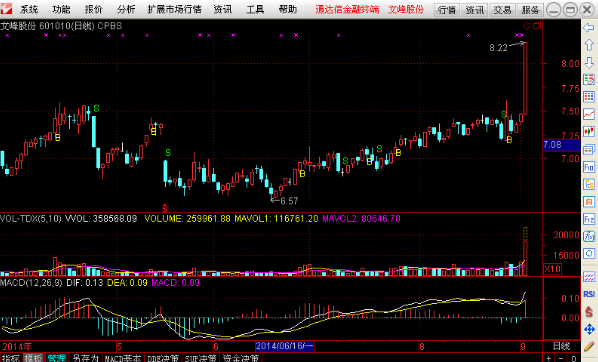Toggle the 模板 template tab

34,358
